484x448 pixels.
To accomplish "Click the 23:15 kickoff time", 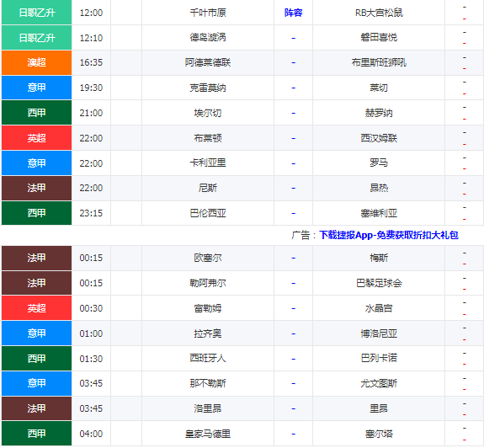I will click(x=91, y=213).
